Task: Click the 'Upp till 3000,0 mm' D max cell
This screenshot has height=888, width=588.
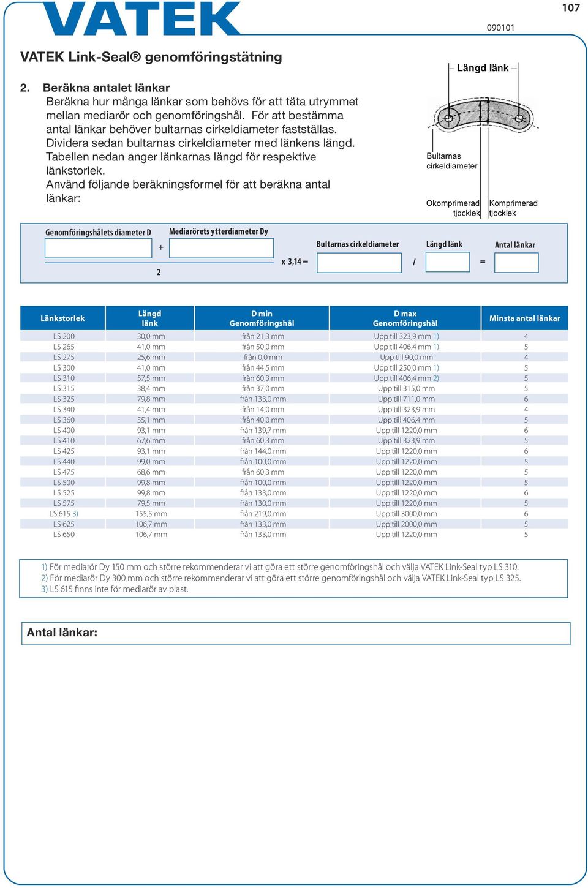Action: [x=407, y=514]
